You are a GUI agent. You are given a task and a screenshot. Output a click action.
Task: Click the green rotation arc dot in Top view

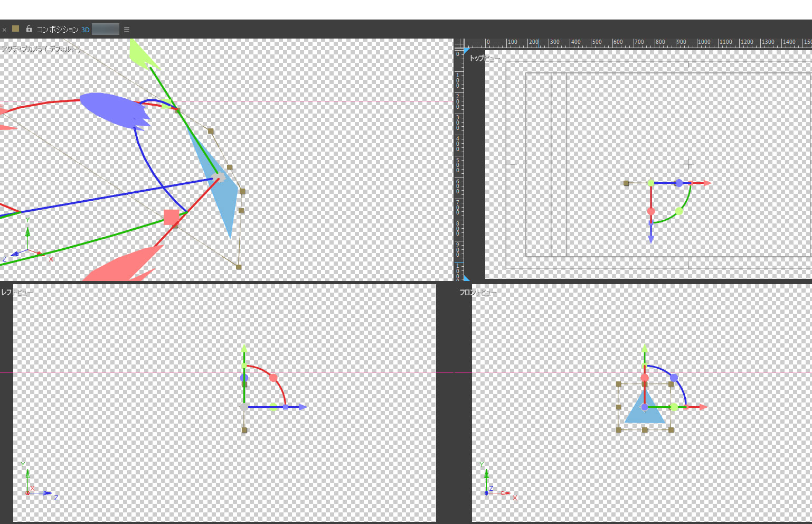(x=679, y=211)
